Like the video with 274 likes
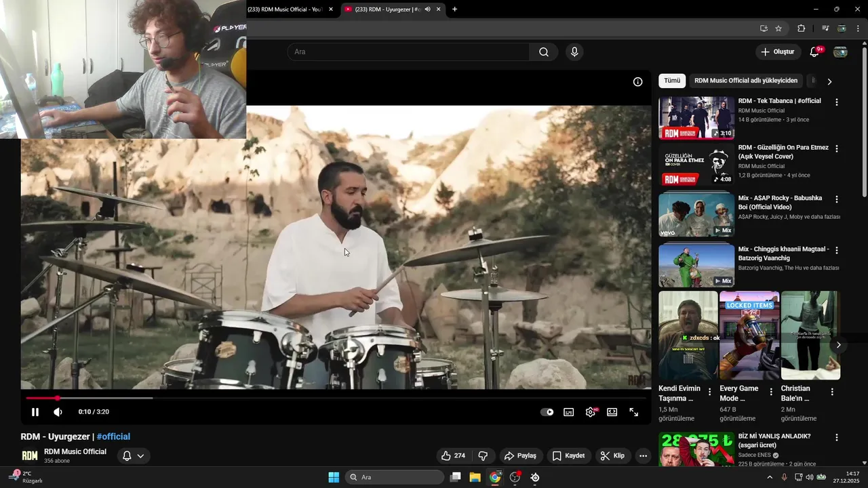 click(453, 455)
